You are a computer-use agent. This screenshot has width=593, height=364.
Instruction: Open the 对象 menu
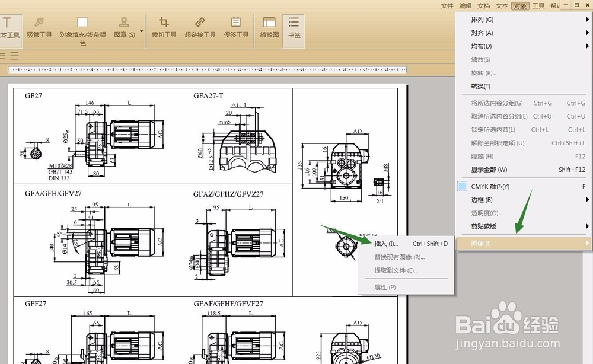pyautogui.click(x=520, y=6)
